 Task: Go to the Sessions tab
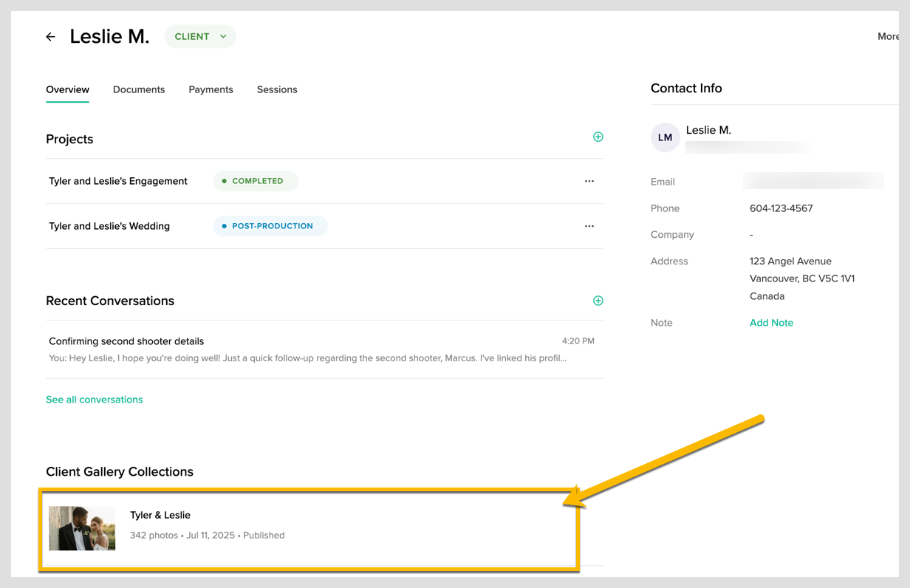(277, 89)
